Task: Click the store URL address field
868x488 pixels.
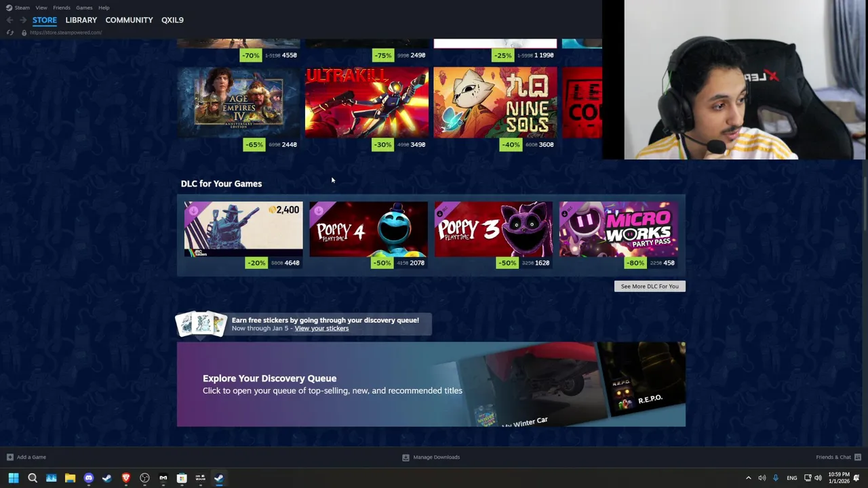Action: (66, 33)
